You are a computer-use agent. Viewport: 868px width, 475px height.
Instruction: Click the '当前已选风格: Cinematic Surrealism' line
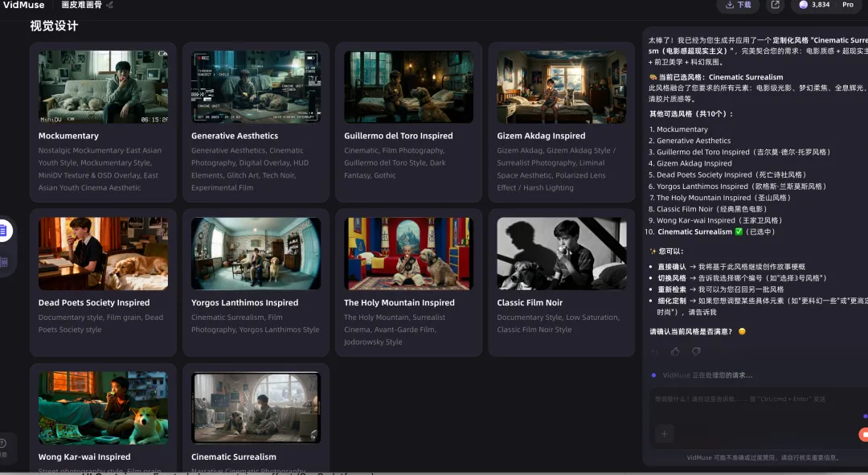click(x=716, y=77)
